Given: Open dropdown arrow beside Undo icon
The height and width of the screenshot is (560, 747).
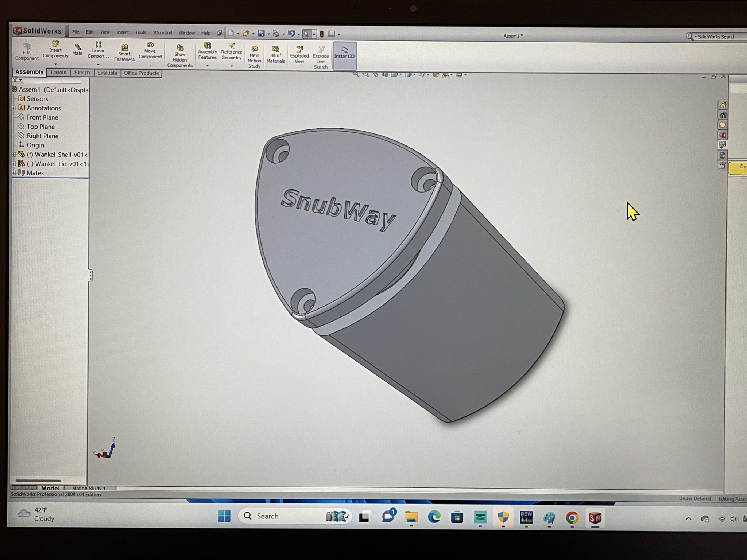Looking at the screenshot, I should [298, 34].
